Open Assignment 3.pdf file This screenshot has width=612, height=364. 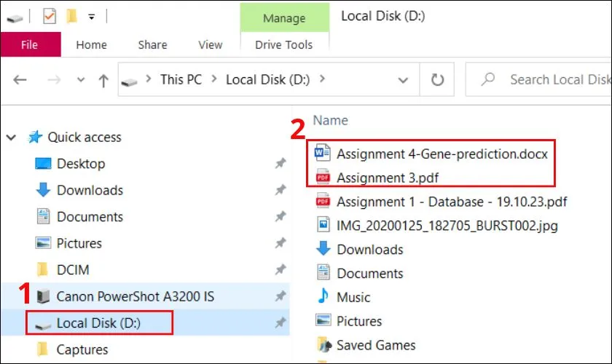(x=388, y=177)
